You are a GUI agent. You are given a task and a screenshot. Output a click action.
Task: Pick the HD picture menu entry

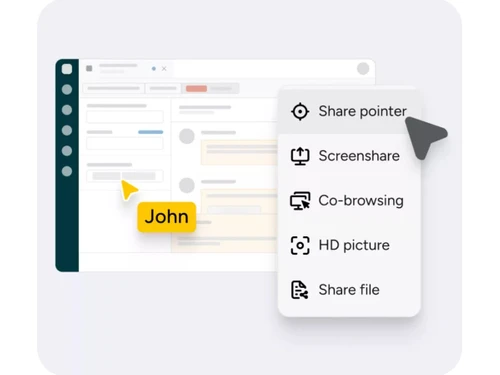pyautogui.click(x=349, y=245)
